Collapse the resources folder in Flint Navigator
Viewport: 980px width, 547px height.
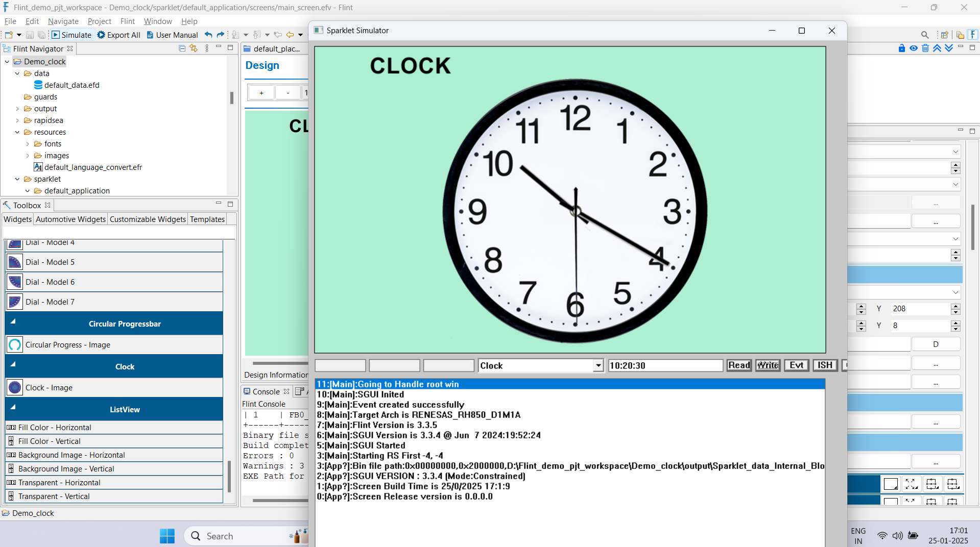click(x=17, y=132)
